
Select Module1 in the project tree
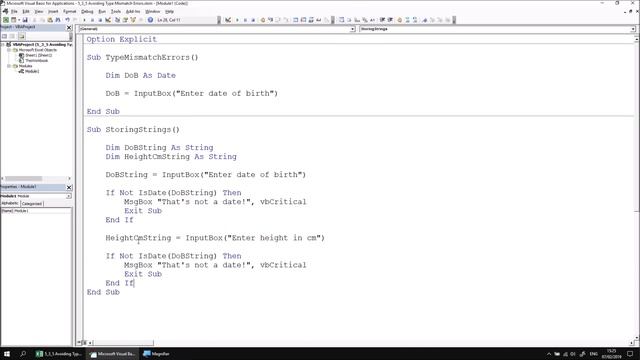32,71
